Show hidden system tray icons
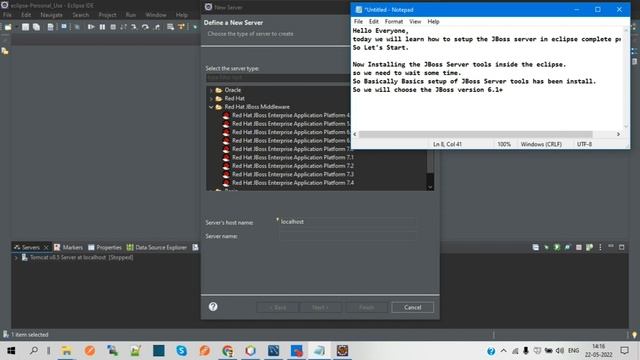The image size is (640, 360). (x=504, y=351)
